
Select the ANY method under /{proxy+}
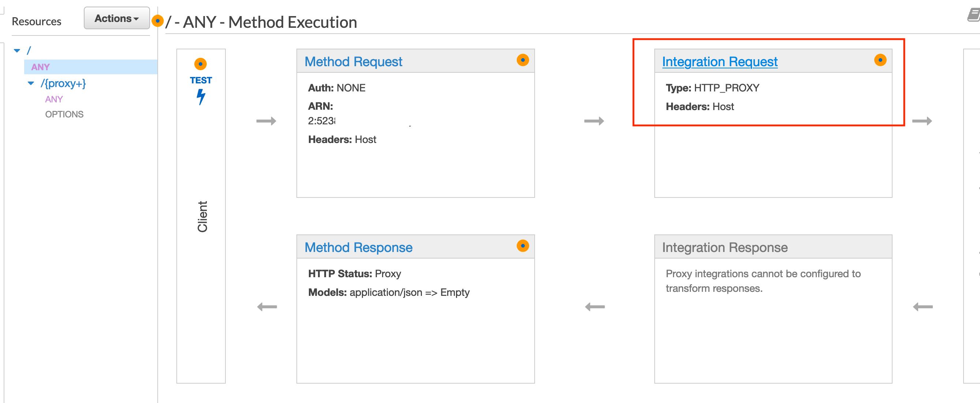(54, 99)
